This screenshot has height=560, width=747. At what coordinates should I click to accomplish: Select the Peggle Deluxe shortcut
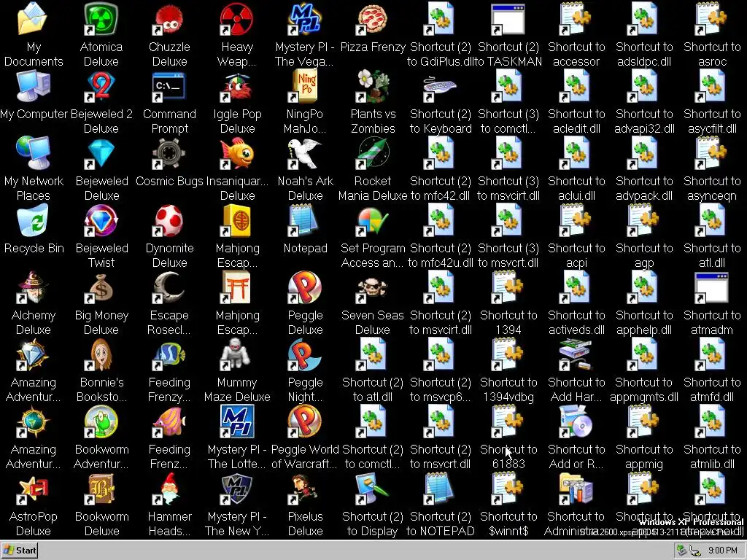click(x=305, y=287)
